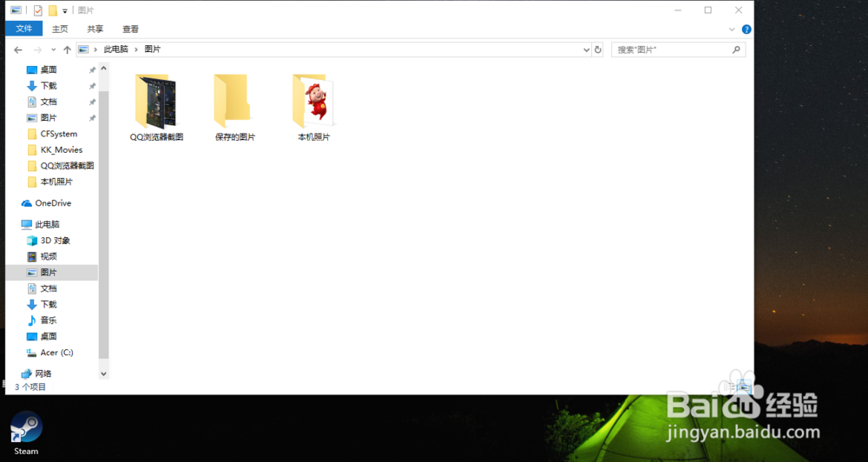868x462 pixels.
Task: Click the 网络 network icon
Action: click(x=27, y=373)
